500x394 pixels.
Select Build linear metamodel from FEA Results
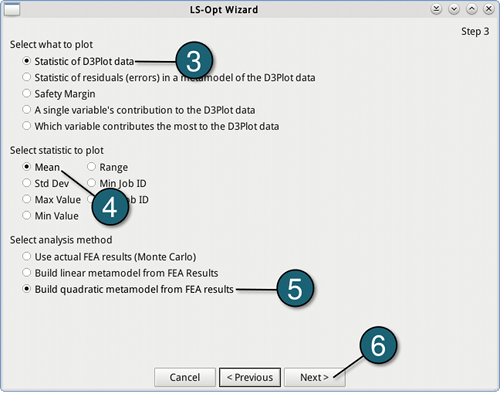pyautogui.click(x=120, y=273)
